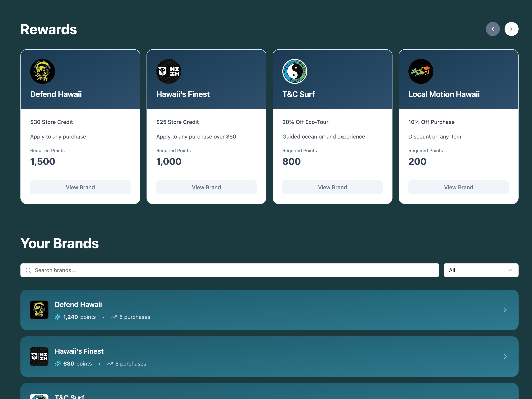Click the Local Motion Hawaii card title
532x399 pixels.
[444, 94]
